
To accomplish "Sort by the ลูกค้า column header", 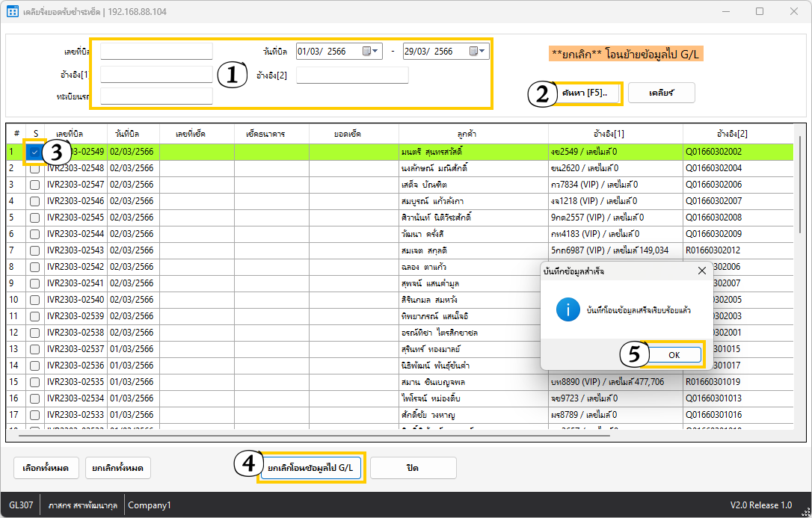I will tap(465, 133).
